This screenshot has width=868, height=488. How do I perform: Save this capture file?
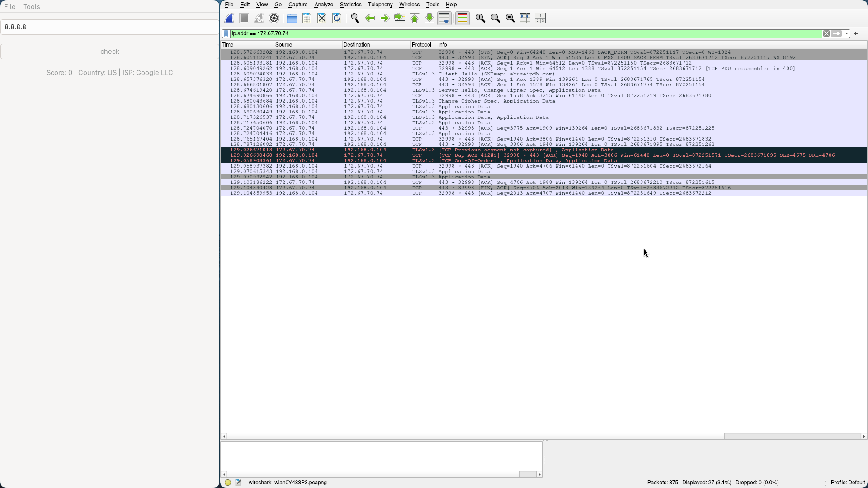307,19
